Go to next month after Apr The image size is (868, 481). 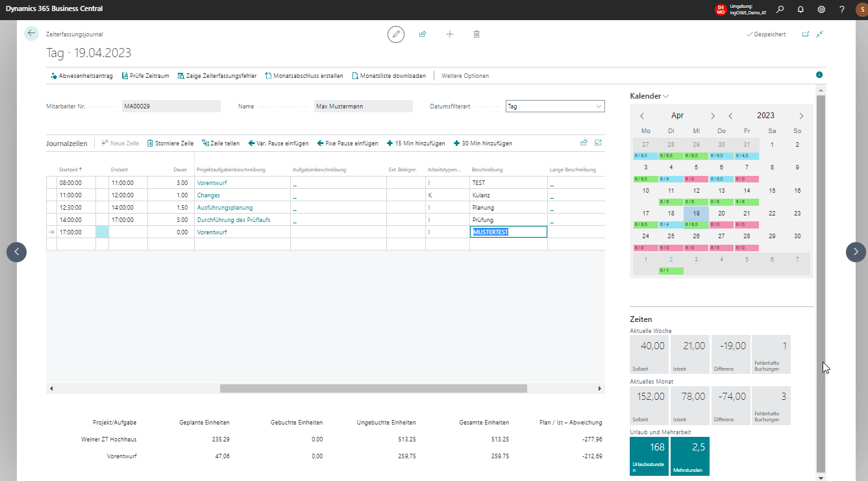click(713, 116)
